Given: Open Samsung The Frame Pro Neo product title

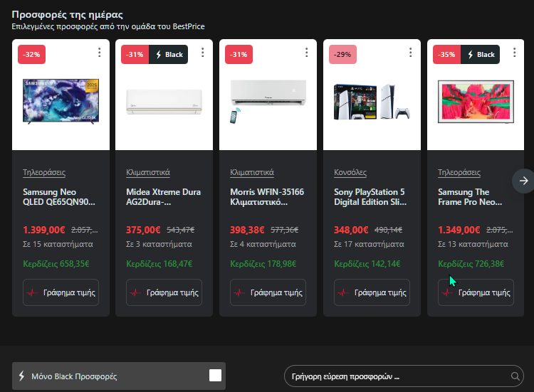Looking at the screenshot, I should (470, 197).
